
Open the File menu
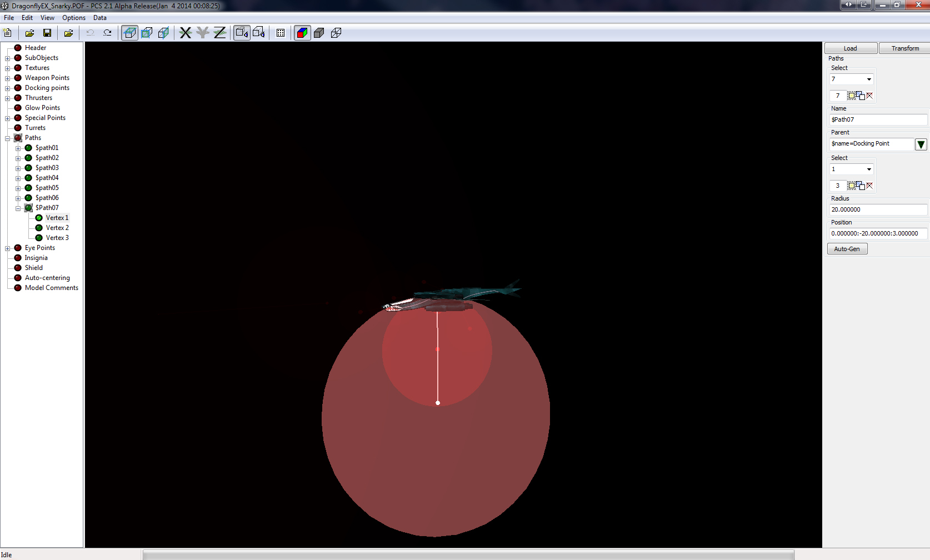[9, 18]
